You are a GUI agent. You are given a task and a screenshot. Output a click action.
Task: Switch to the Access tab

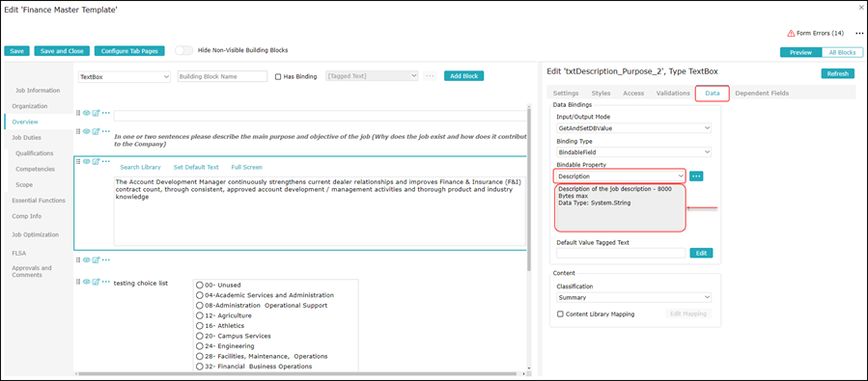[633, 93]
